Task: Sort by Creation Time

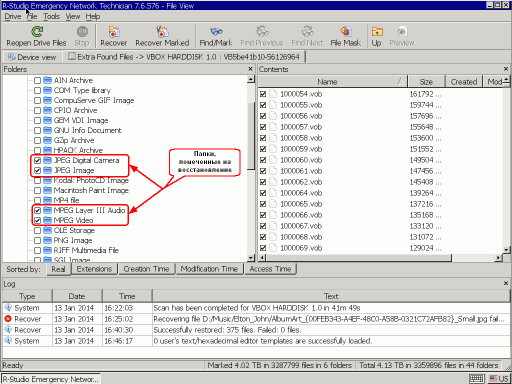Action: (146, 269)
